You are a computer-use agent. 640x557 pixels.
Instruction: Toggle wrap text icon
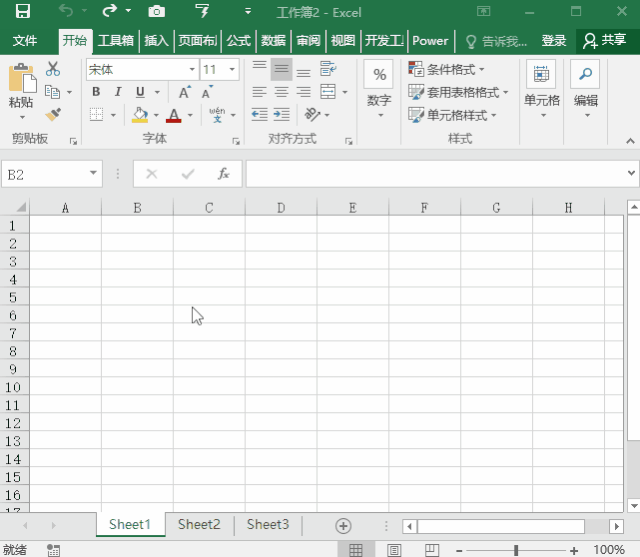point(328,69)
